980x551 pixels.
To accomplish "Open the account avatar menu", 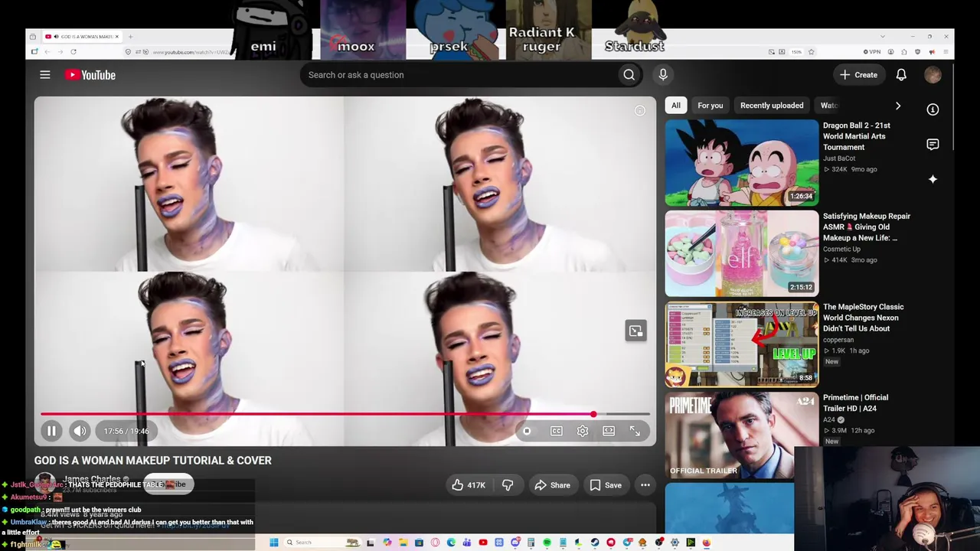I will (x=933, y=75).
